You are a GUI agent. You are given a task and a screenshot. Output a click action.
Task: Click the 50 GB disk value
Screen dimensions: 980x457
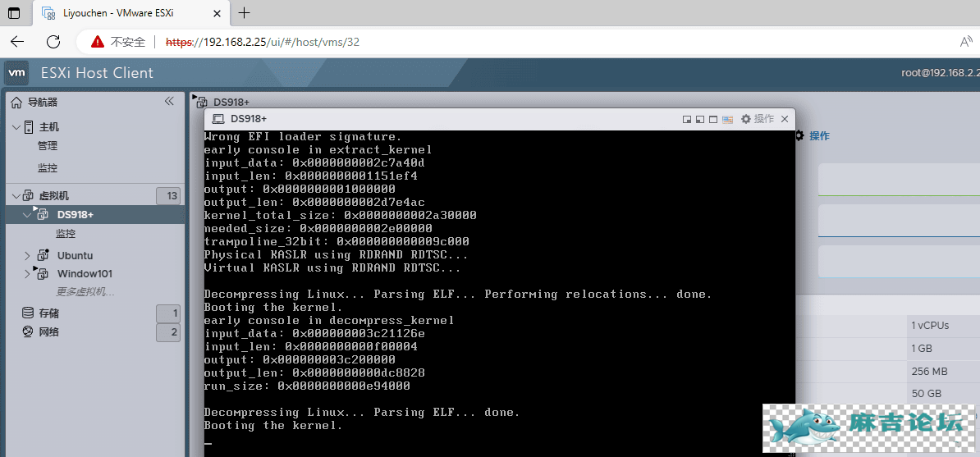(926, 395)
